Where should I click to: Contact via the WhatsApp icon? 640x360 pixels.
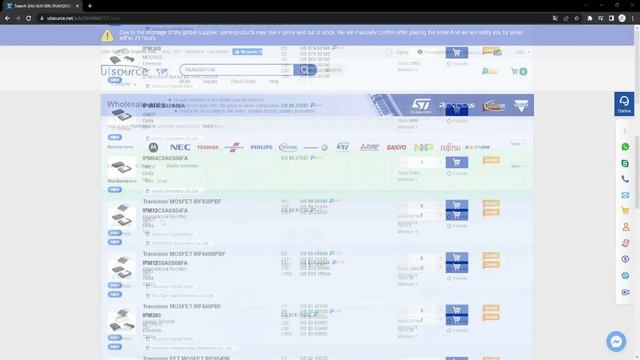click(x=625, y=147)
